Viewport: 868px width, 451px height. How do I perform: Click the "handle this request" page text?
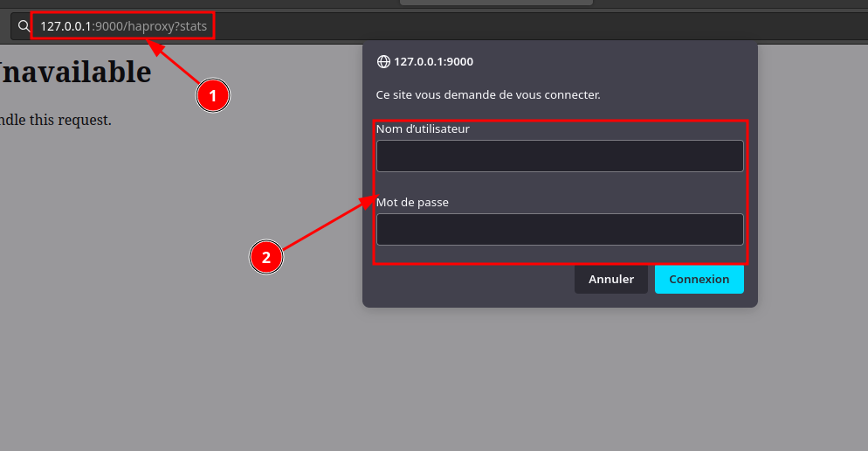coord(55,120)
